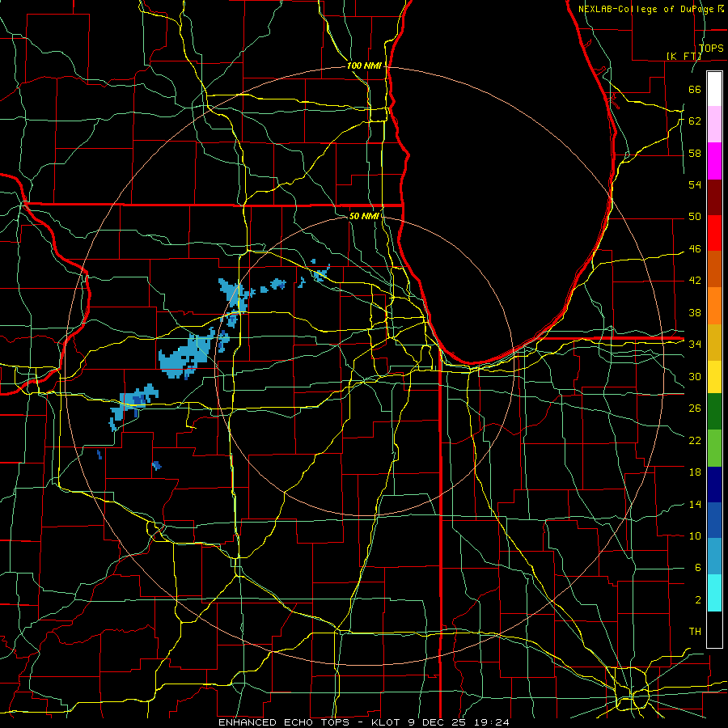Click the TH legend label
The image size is (728, 728).
(x=695, y=632)
